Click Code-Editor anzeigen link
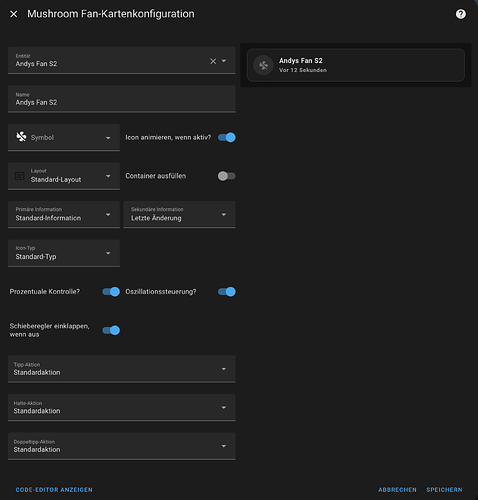 point(54,490)
